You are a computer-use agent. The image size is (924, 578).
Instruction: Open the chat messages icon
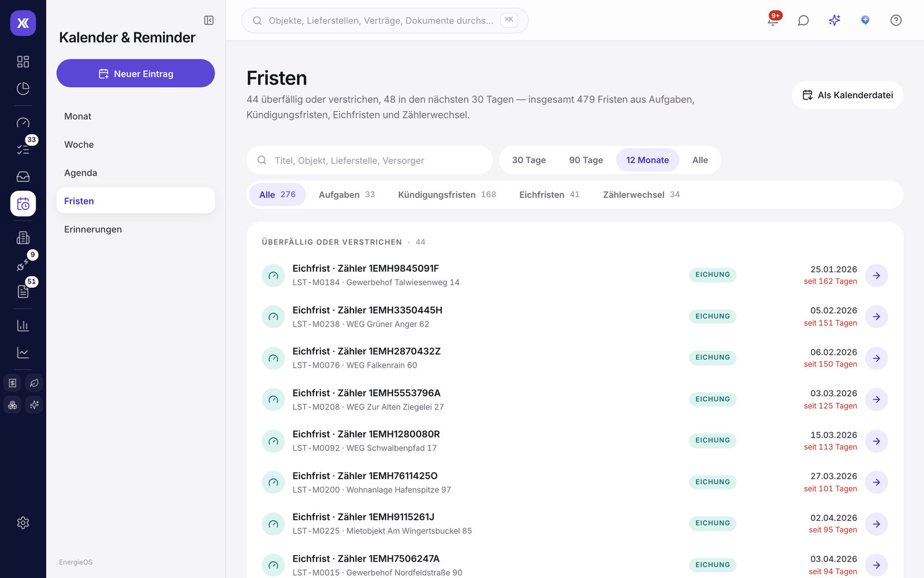[803, 20]
